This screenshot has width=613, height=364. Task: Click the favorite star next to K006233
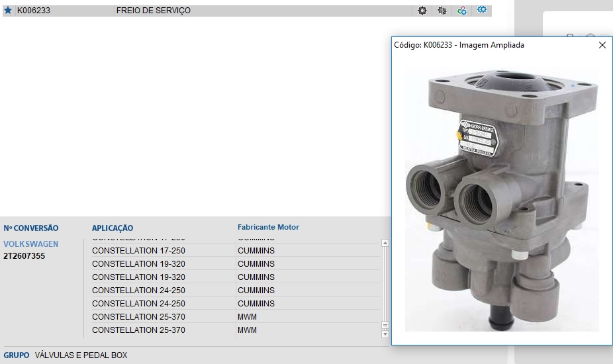click(x=9, y=11)
